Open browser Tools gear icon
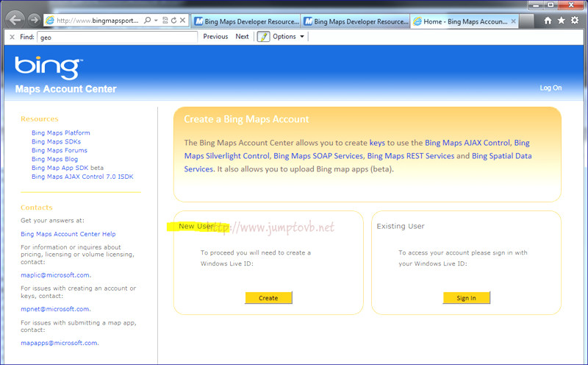The image size is (588, 365). (575, 21)
